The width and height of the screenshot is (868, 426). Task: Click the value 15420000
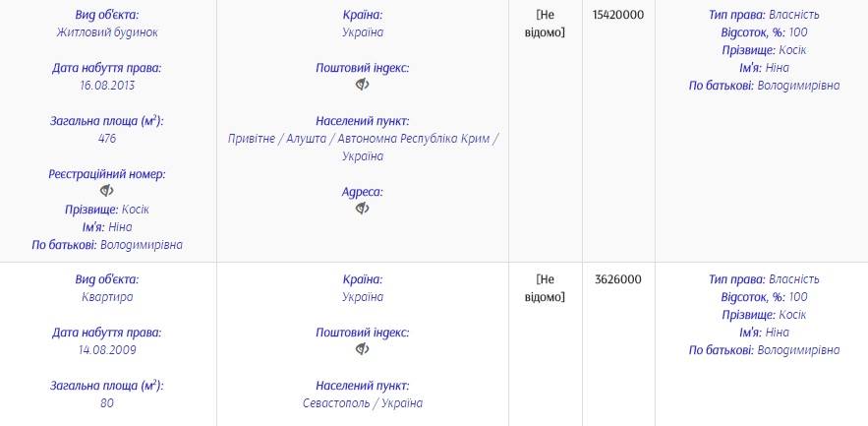(x=618, y=15)
